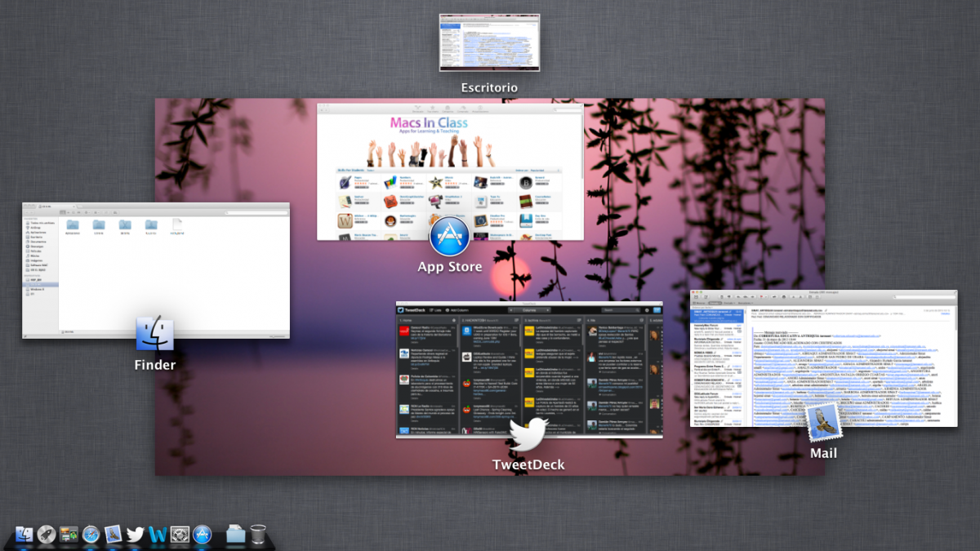Open Mail stamp icon in the Dock
This screenshot has height=551, width=980.
pyautogui.click(x=114, y=535)
